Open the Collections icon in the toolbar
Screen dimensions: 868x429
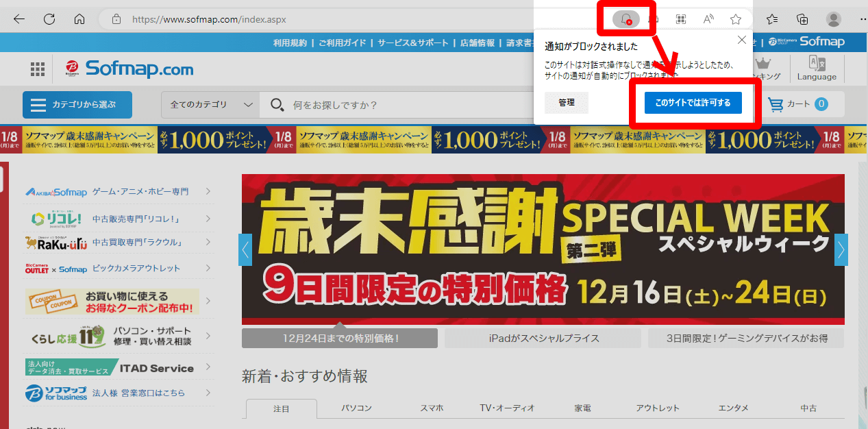pyautogui.click(x=802, y=19)
